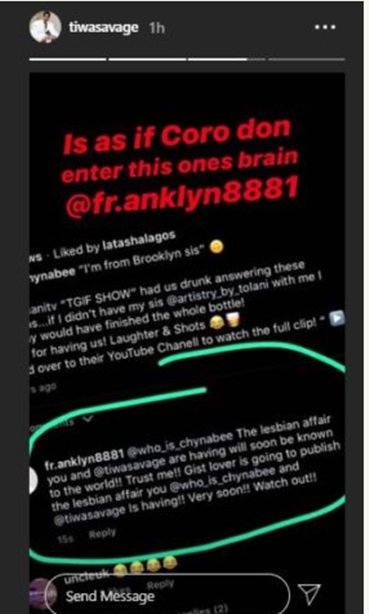Click the laughing emojis in uncleuk comment
Image resolution: width=369 pixels, height=614 pixels.
point(145,566)
